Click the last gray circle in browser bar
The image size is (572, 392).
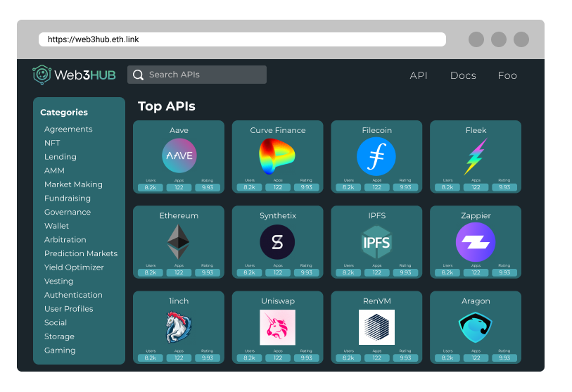521,39
